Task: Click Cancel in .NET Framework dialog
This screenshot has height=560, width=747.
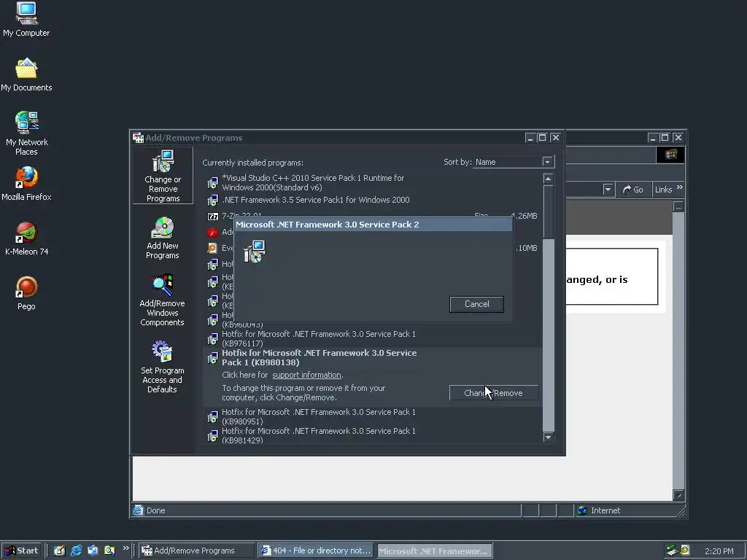Action: click(476, 304)
